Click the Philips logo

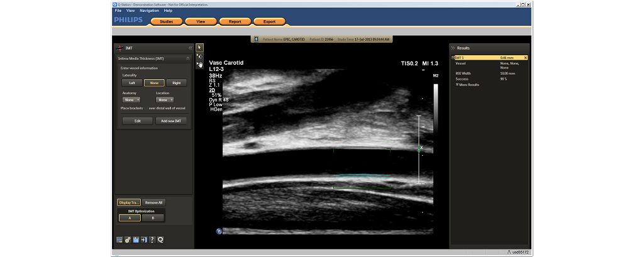pyautogui.click(x=128, y=20)
